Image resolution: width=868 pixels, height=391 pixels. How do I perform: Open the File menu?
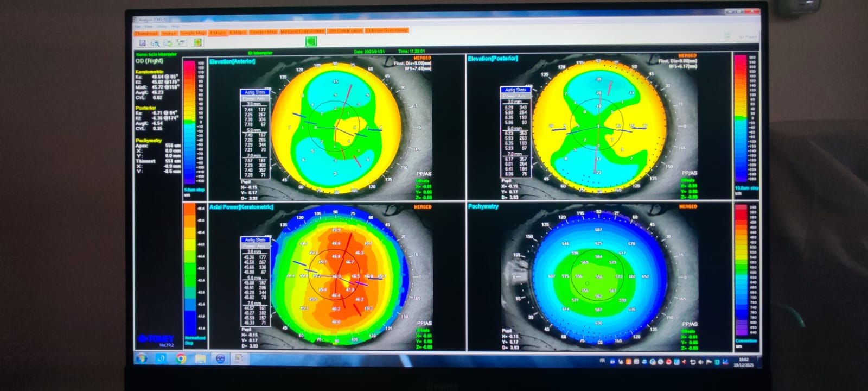(x=137, y=26)
